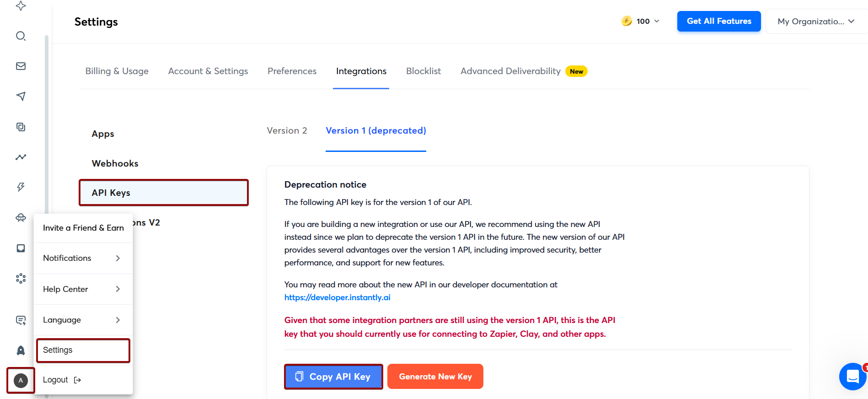
Task: Click the magnifying glass search icon in sidebar
Action: pyautogui.click(x=21, y=36)
